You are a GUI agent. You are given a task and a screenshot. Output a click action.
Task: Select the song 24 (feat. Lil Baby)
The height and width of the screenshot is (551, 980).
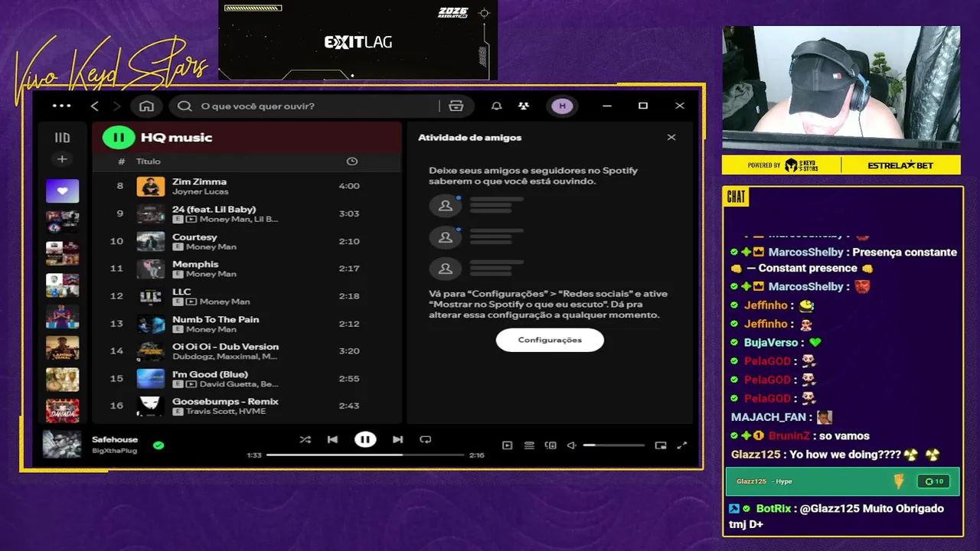point(247,214)
